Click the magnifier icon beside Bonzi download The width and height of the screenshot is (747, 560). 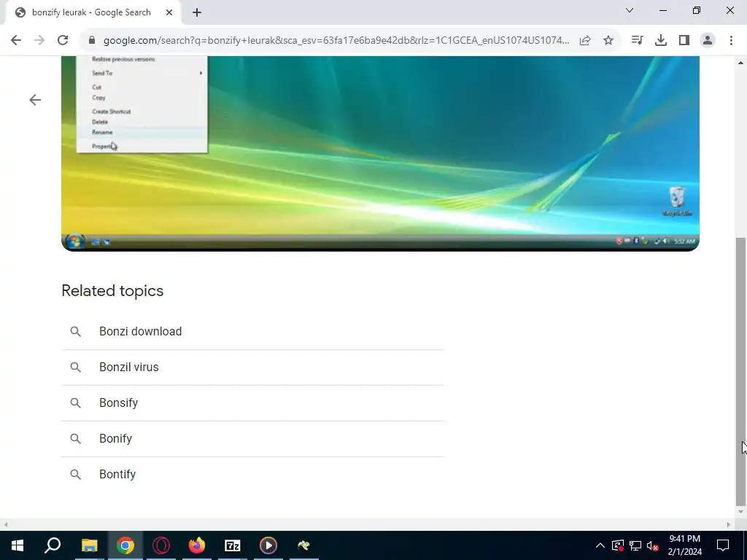[75, 332]
